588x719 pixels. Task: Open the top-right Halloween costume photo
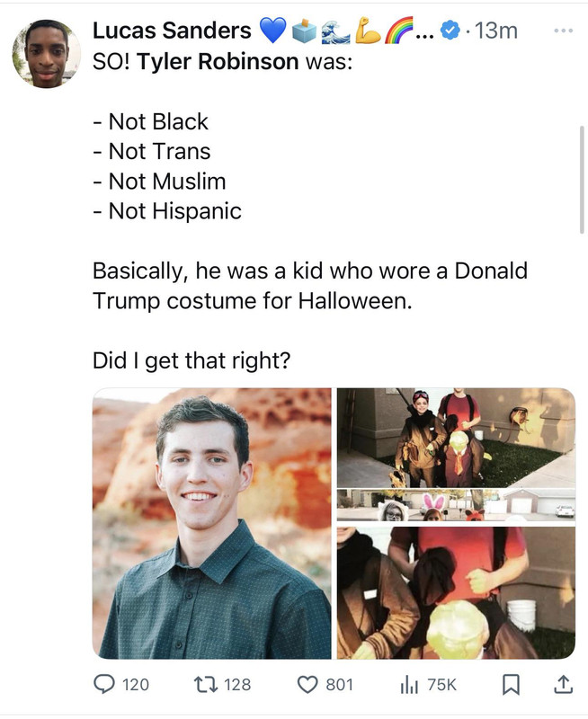(456, 438)
